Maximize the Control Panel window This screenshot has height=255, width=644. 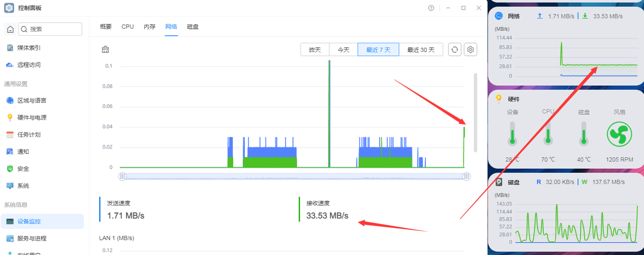[x=463, y=8]
